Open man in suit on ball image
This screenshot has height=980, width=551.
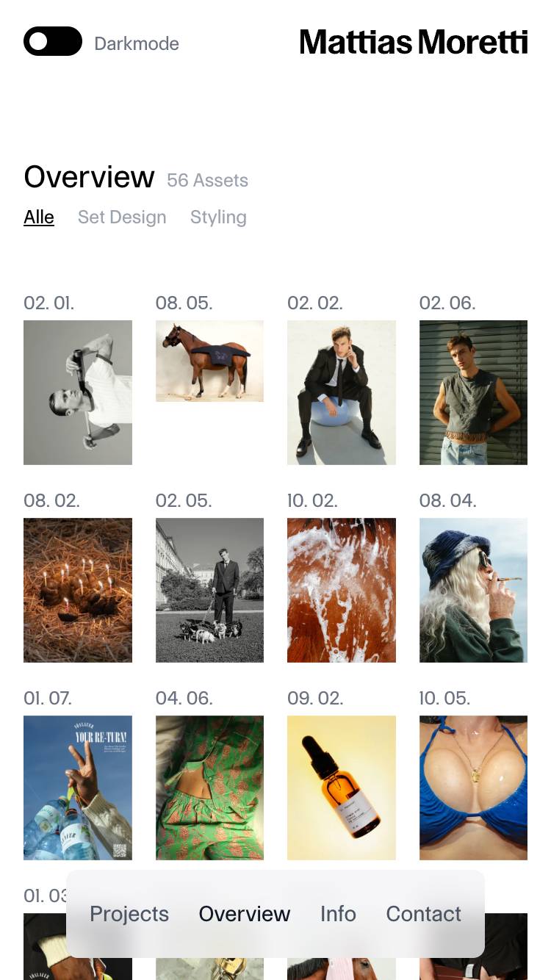click(342, 392)
